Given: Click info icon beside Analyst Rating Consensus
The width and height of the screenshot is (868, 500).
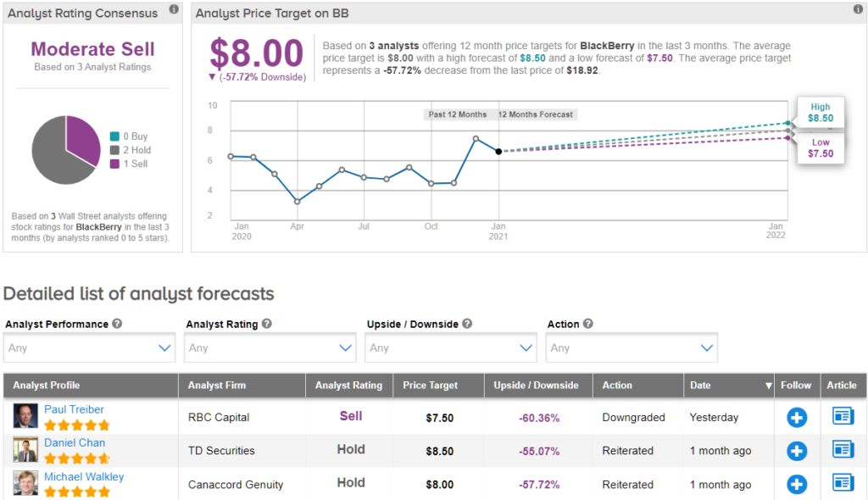Looking at the screenshot, I should [x=174, y=8].
